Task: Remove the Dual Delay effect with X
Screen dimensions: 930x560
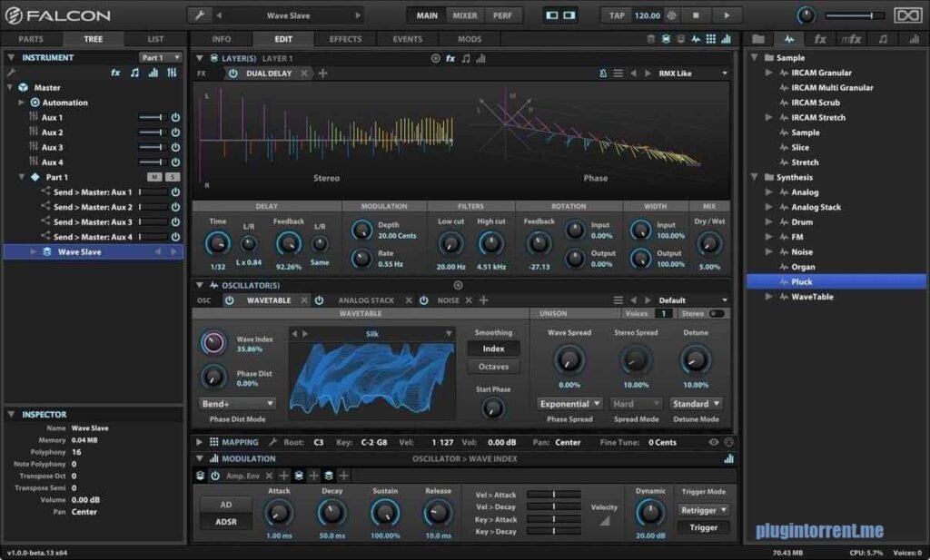Action: coord(304,74)
